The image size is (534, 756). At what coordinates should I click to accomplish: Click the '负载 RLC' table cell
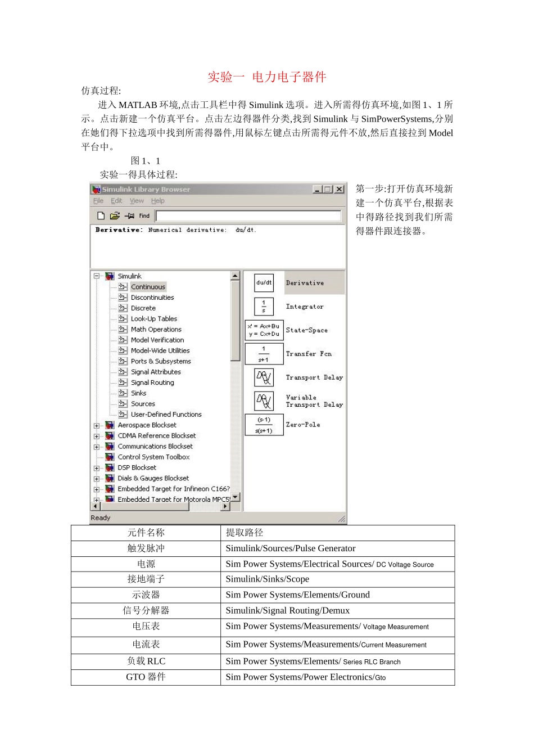pos(146,661)
